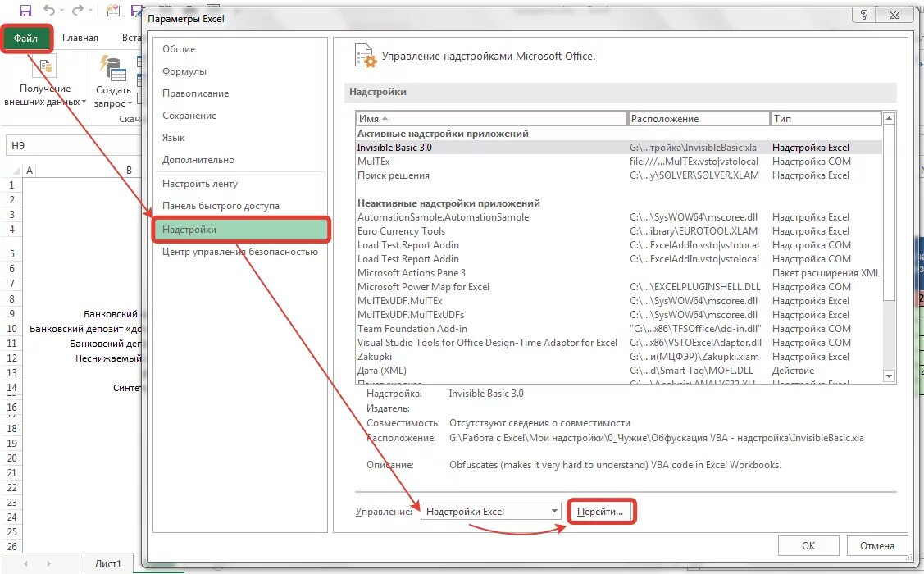Sort add-ins by Имя column header
Viewport: 924px width, 574px height.
pos(491,118)
